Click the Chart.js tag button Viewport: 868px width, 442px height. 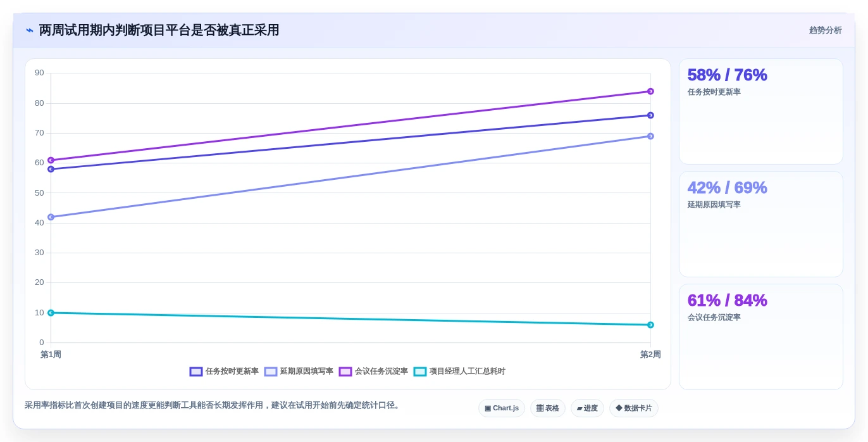click(502, 408)
